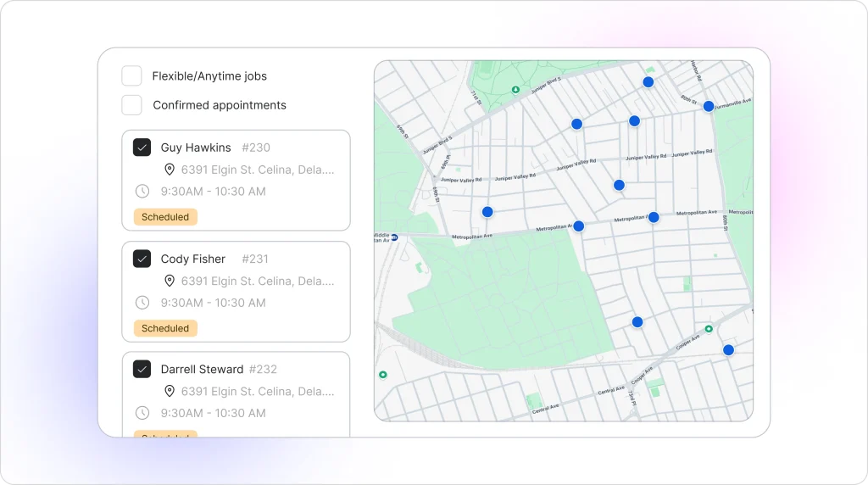Select the Cody Fisher name text

(193, 259)
